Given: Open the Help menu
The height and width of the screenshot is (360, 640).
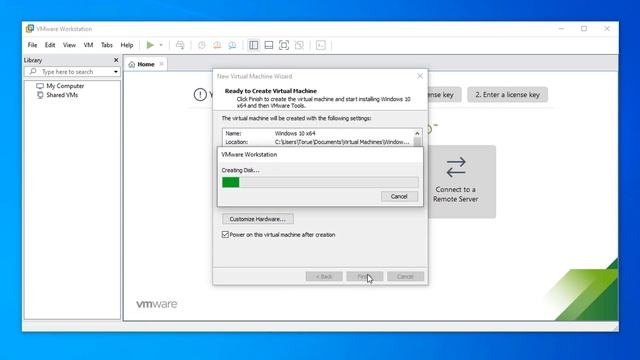Looking at the screenshot, I should tap(127, 45).
